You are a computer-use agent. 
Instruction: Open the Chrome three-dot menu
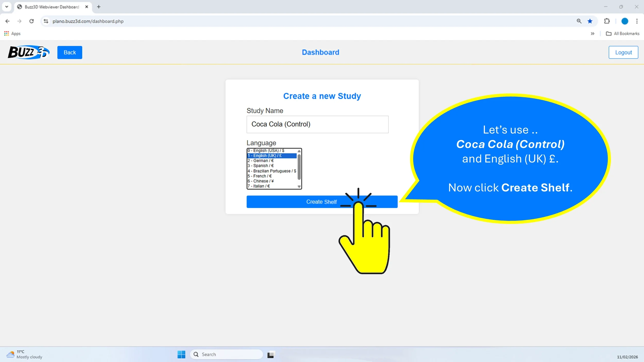click(x=637, y=21)
